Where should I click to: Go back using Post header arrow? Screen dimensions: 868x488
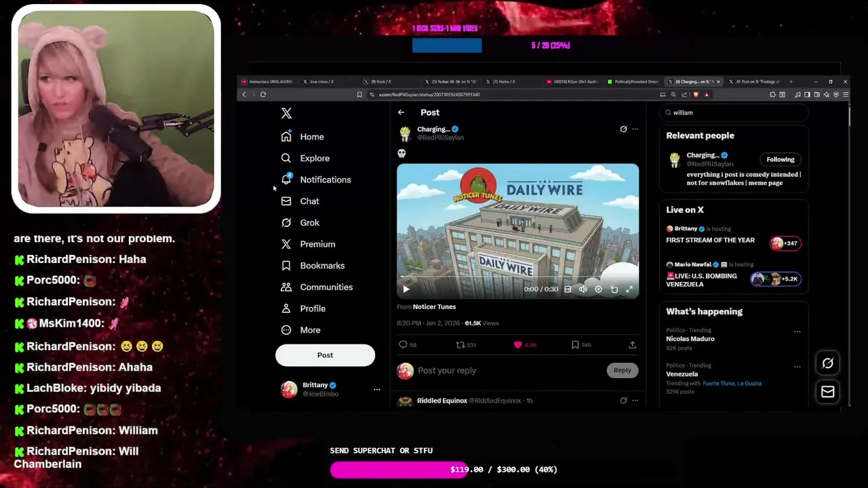(401, 113)
